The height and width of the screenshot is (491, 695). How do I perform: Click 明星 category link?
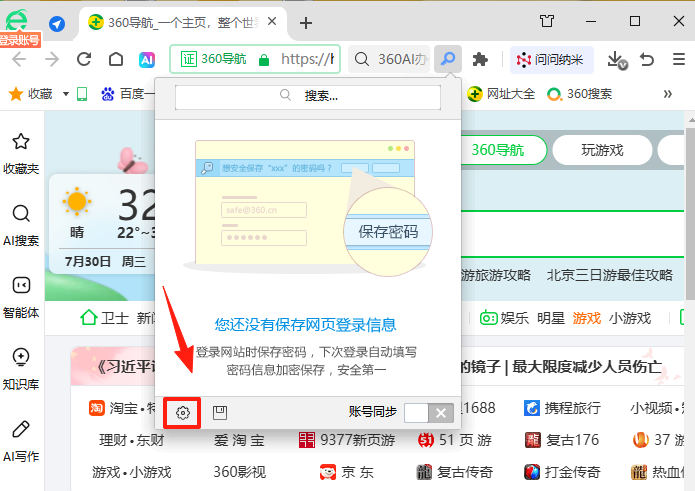click(551, 318)
